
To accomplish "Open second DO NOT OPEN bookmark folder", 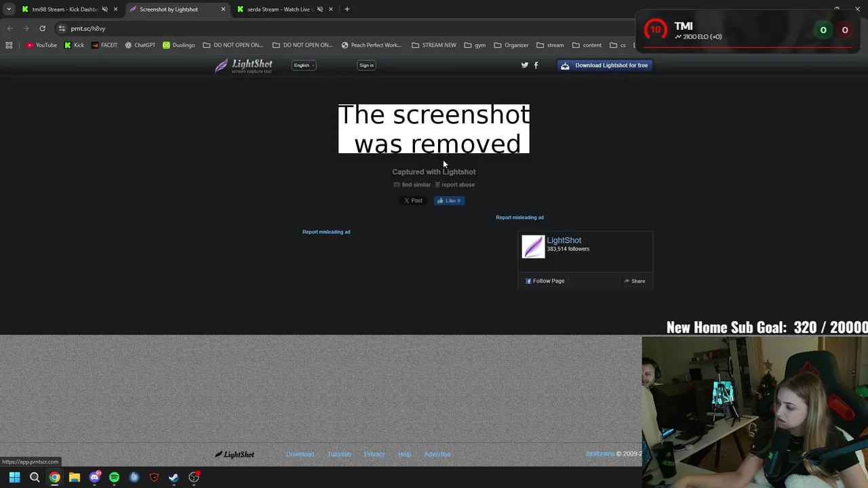I will click(x=302, y=45).
